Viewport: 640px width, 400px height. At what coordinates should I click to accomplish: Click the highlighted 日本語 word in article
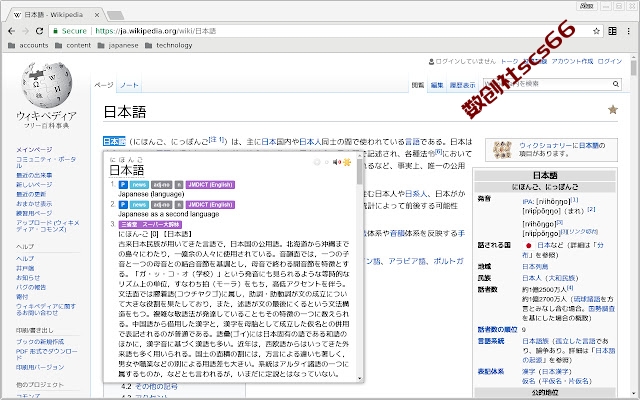[114, 141]
